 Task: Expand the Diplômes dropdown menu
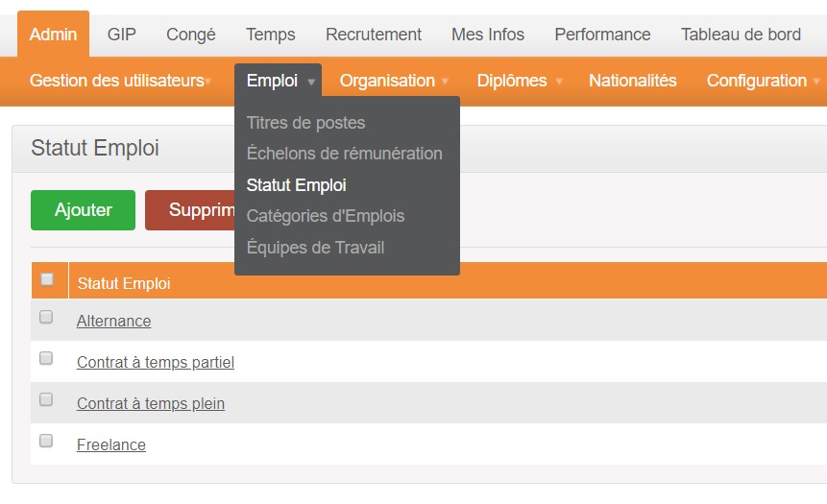[x=520, y=81]
